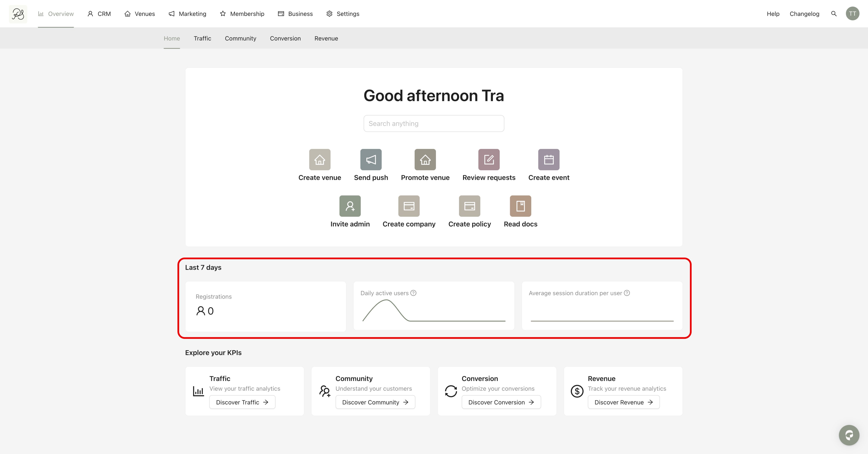Click the Discover Traffic button

tap(242, 402)
